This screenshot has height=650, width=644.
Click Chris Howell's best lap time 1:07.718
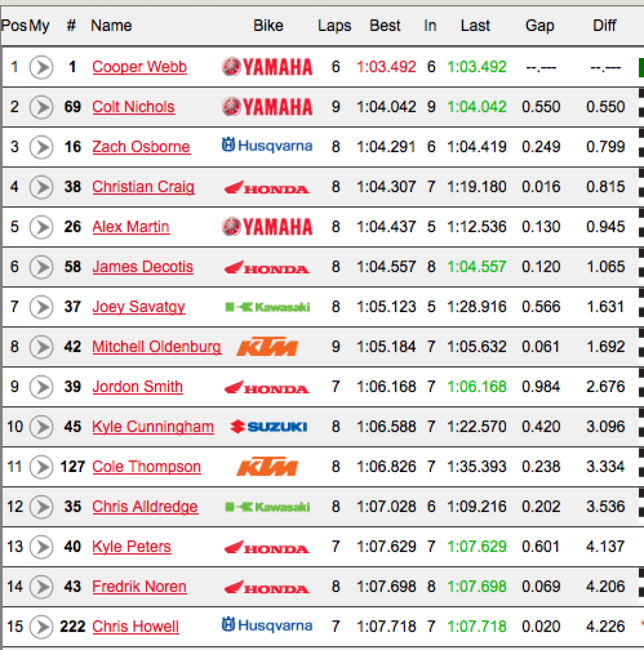point(386,626)
